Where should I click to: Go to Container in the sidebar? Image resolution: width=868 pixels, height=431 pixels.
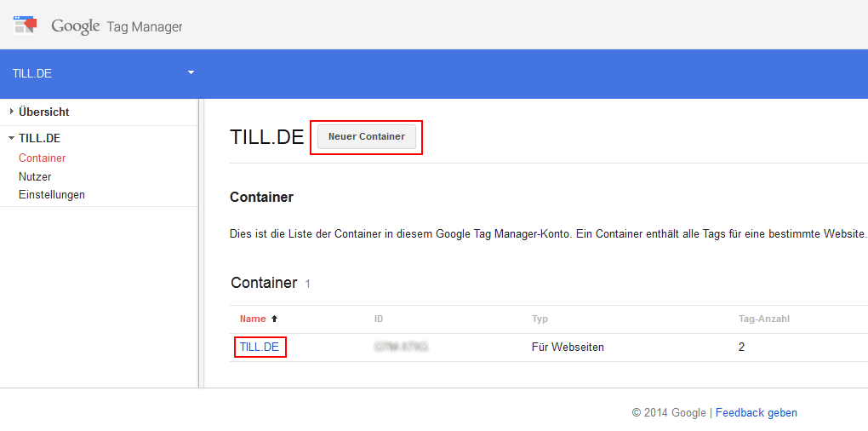pyautogui.click(x=42, y=158)
